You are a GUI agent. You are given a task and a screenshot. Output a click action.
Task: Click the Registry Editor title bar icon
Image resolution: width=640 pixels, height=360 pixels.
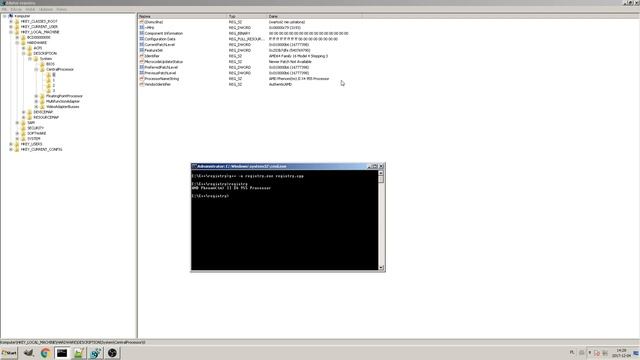3,3
